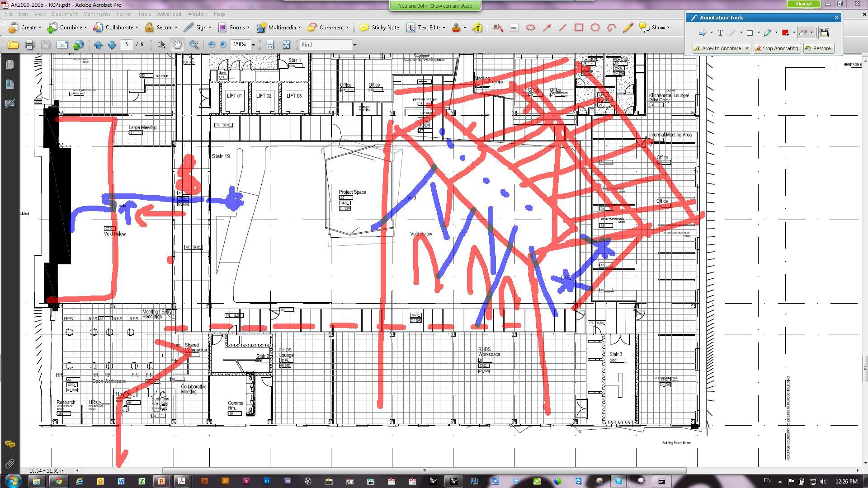Select the red Oval drawing tool
The width and height of the screenshot is (868, 488).
pos(595,28)
